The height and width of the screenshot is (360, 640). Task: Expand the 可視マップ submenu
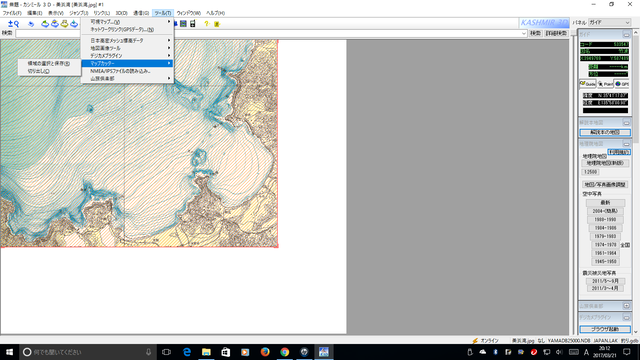[127, 22]
